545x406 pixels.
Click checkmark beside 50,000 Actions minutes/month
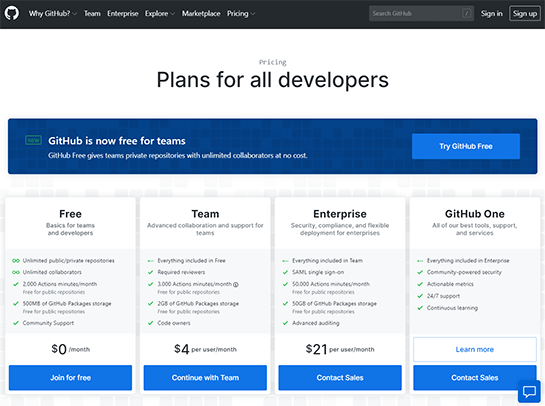pyautogui.click(x=285, y=284)
